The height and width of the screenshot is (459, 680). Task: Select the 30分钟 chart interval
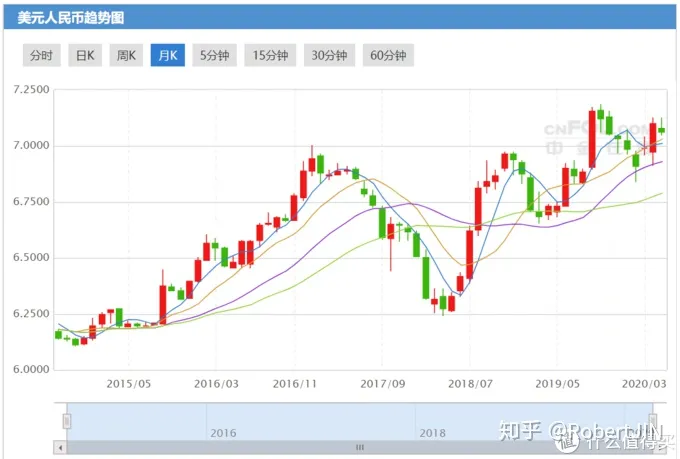click(x=330, y=55)
